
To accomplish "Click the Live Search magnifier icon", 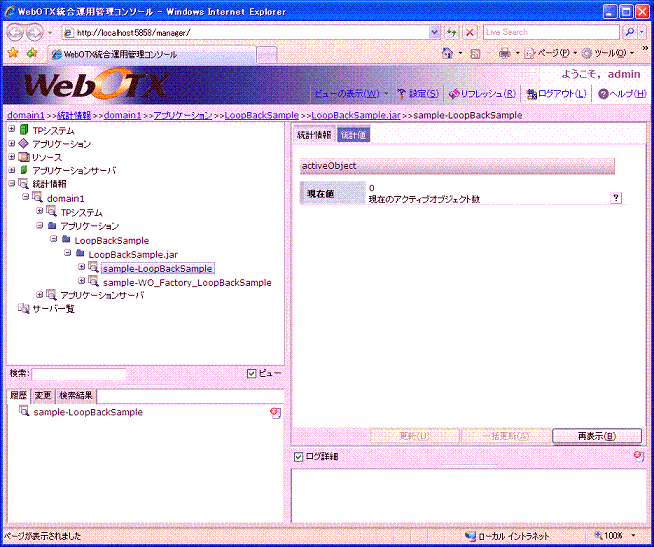I will pos(628,32).
